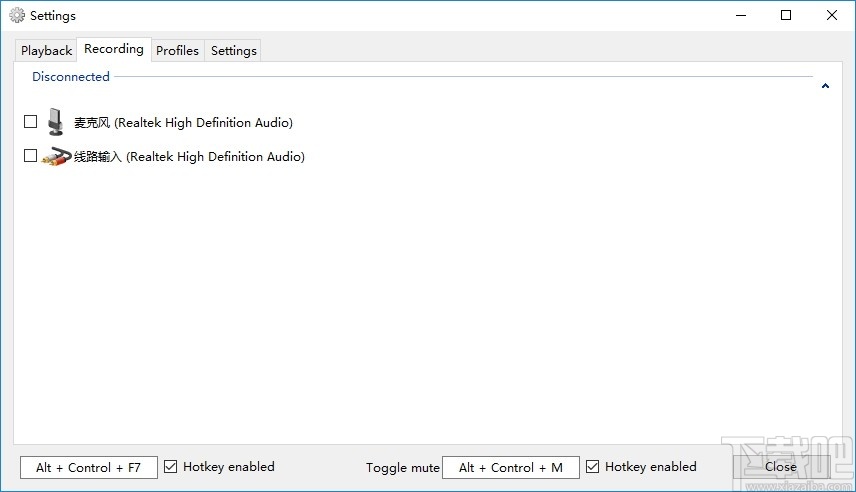Tick the checkbox for 麦克风 Realtek device
856x492 pixels.
(31, 121)
